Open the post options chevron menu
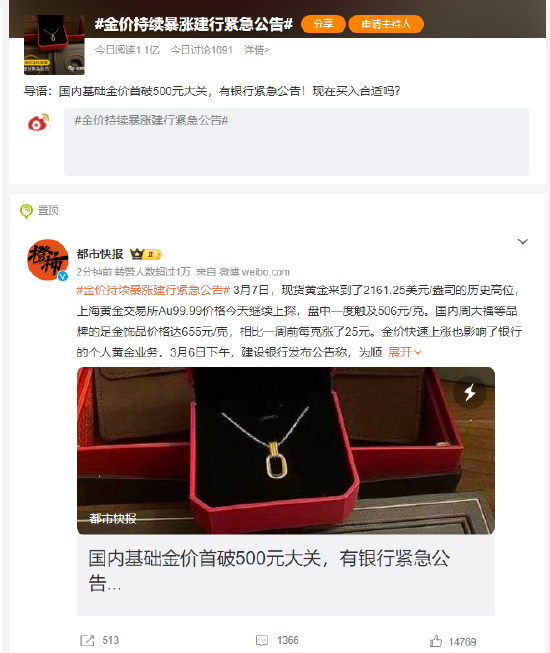The height and width of the screenshot is (653, 550). (523, 242)
